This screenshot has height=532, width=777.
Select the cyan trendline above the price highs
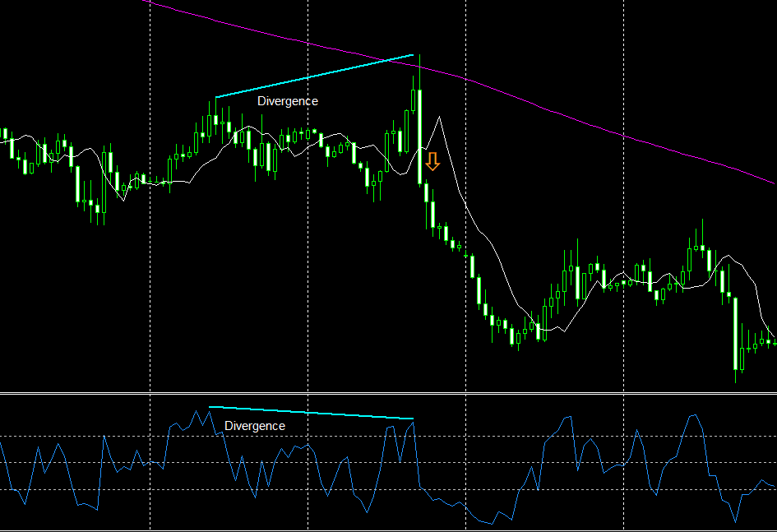coord(314,76)
